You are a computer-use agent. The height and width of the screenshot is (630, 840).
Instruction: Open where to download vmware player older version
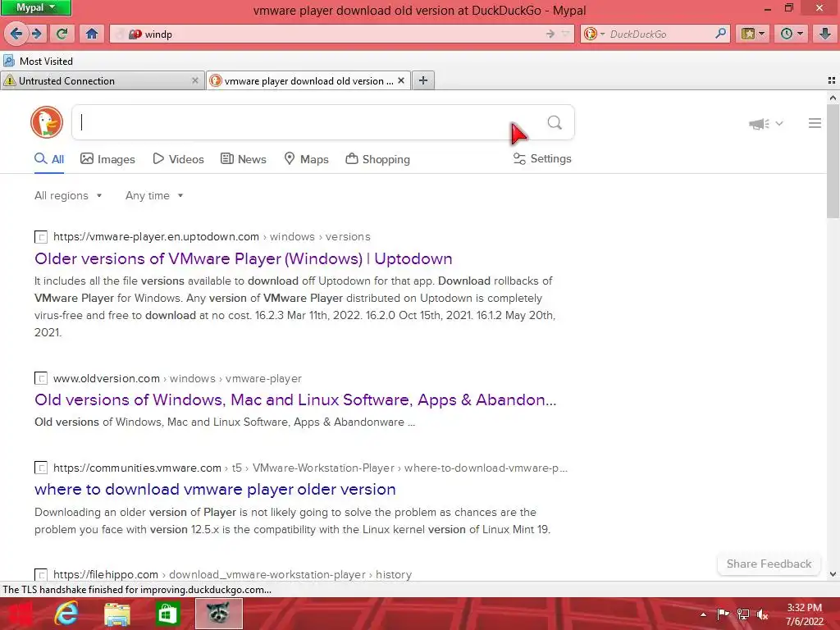[215, 489]
